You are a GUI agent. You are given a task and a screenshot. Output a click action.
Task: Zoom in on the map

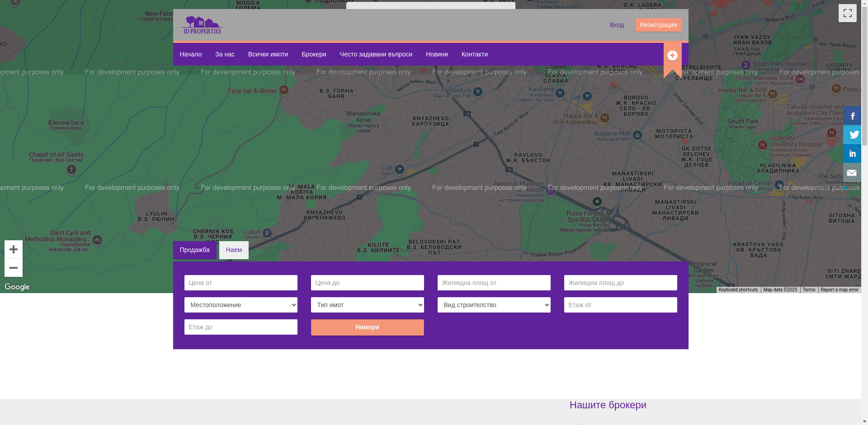coord(14,249)
